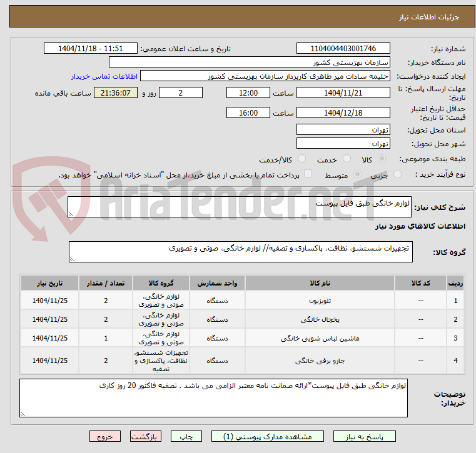This screenshot has height=453, width=476.
Task: Click the remaining time field 21:36:07
Action: [116, 92]
